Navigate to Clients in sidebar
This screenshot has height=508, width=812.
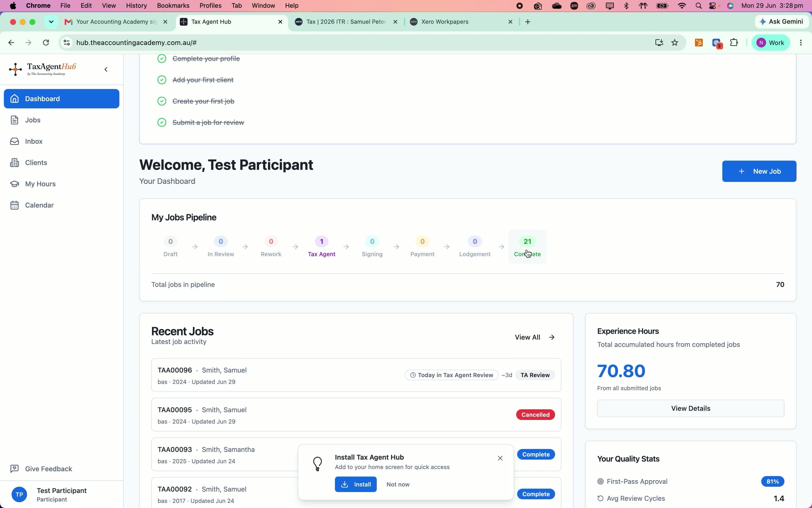[61, 163]
